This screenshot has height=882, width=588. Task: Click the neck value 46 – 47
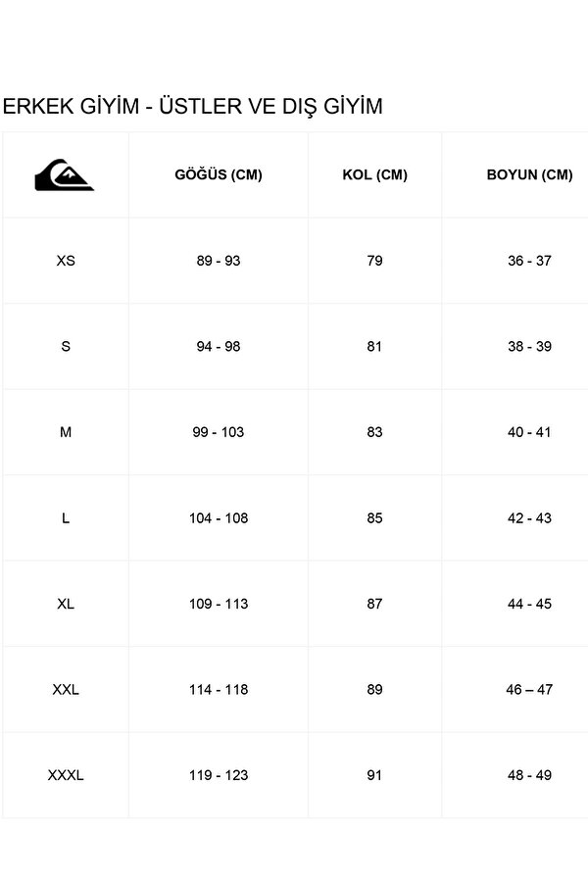coord(529,690)
